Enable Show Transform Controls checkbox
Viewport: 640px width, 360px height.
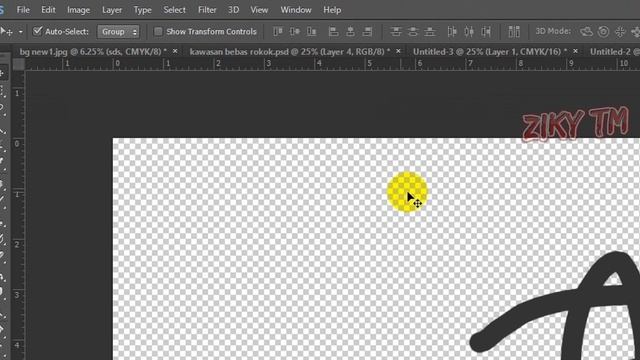coord(158,31)
